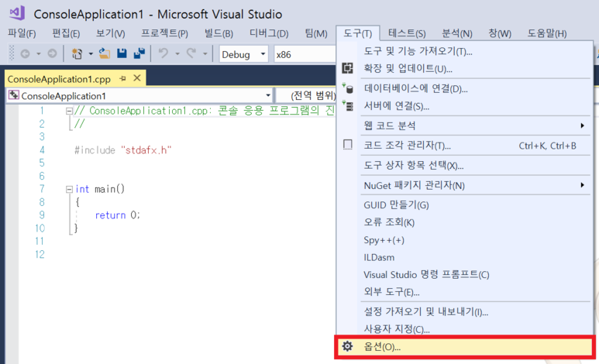
Task: Click the return keyword on line 9
Action: point(110,215)
